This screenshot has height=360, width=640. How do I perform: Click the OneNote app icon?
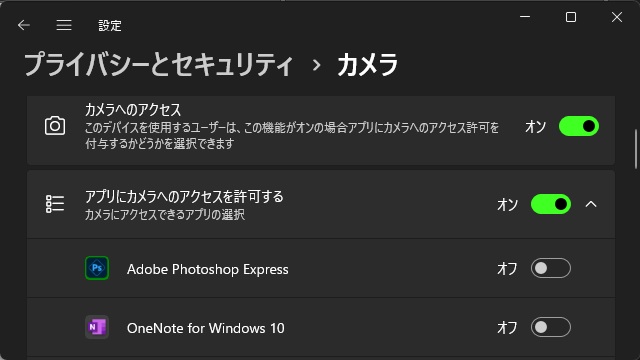click(x=97, y=327)
